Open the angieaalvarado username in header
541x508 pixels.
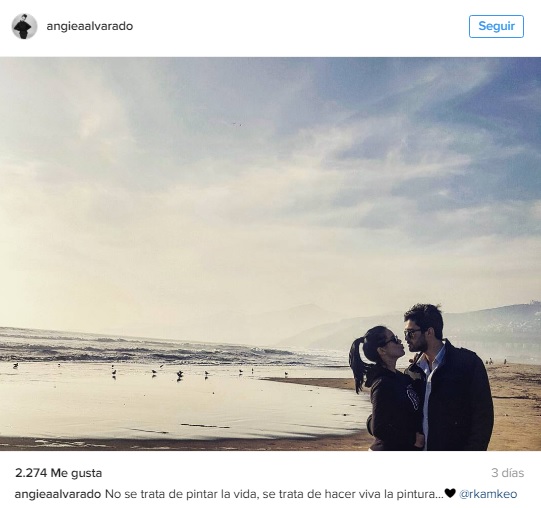90,26
